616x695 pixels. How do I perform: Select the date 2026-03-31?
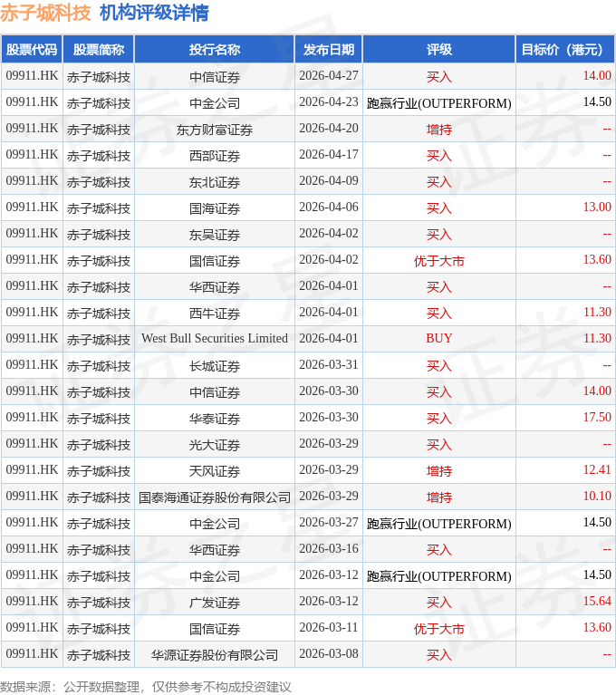[x=329, y=365]
